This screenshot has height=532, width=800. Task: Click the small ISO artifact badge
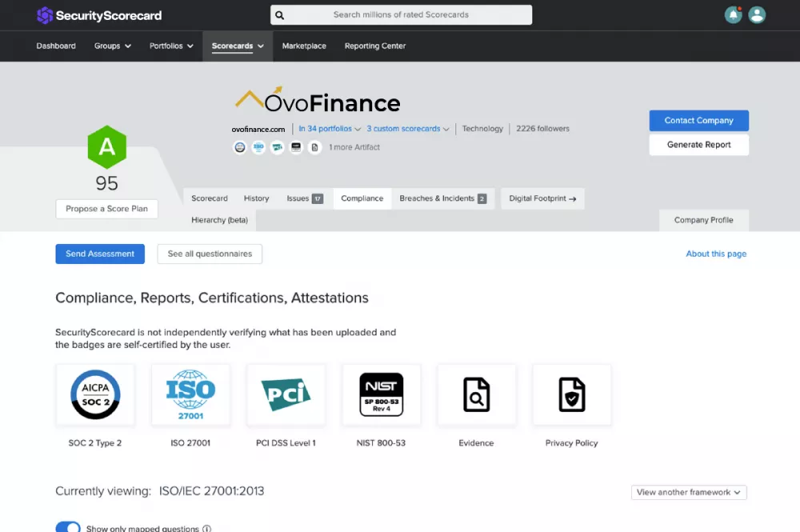258,147
